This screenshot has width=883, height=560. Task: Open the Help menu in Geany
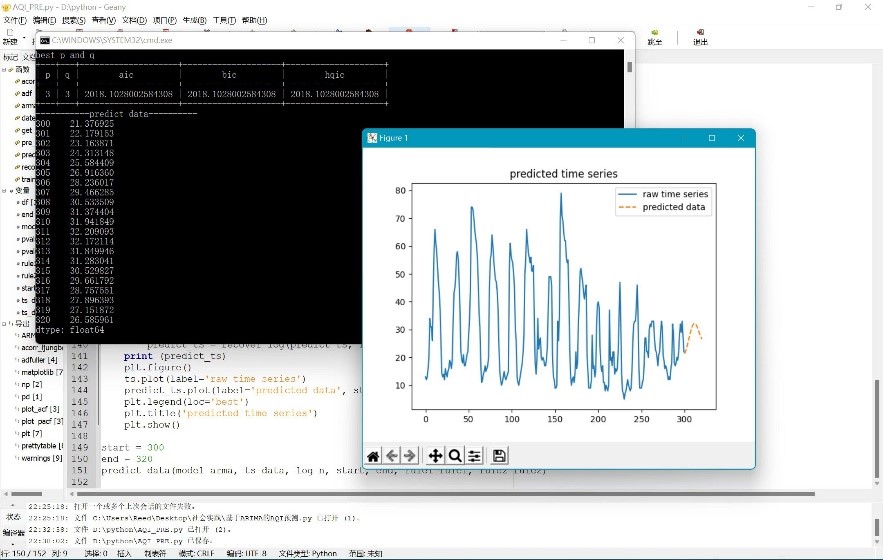coord(254,20)
